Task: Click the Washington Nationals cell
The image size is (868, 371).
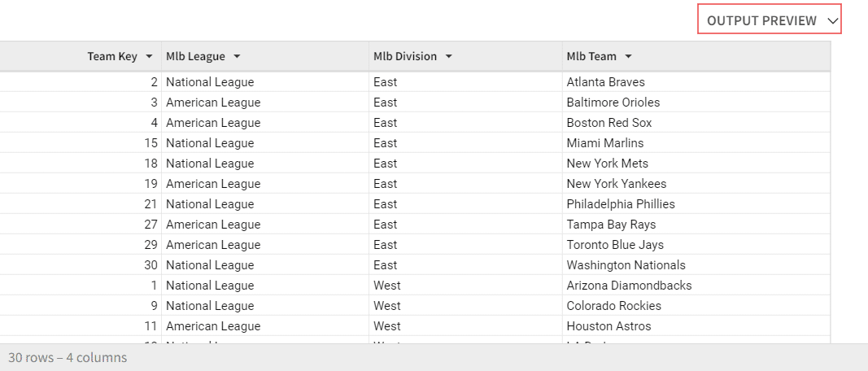Action: point(626,265)
